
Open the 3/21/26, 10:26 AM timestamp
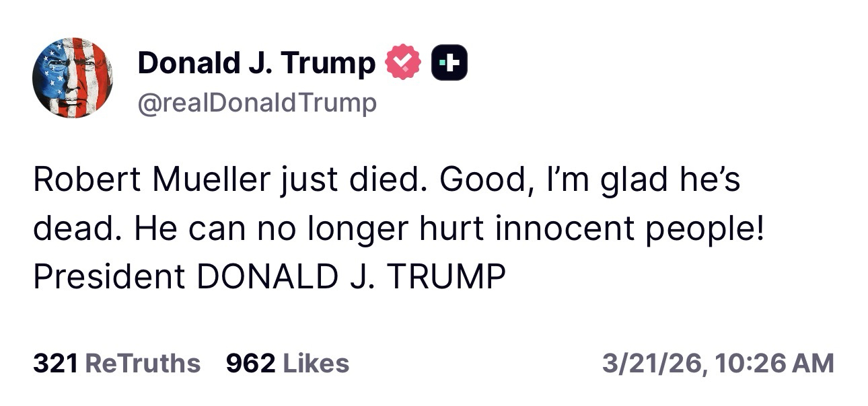coord(717,363)
